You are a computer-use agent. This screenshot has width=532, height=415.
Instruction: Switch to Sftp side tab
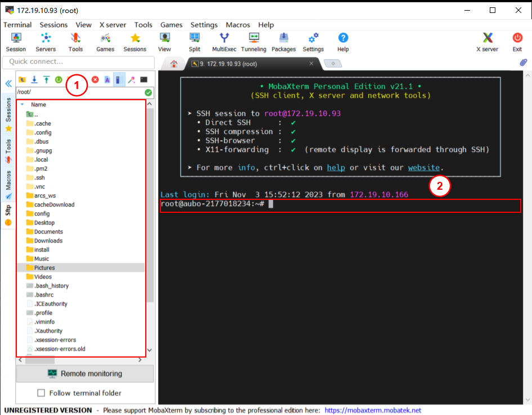[x=8, y=215]
